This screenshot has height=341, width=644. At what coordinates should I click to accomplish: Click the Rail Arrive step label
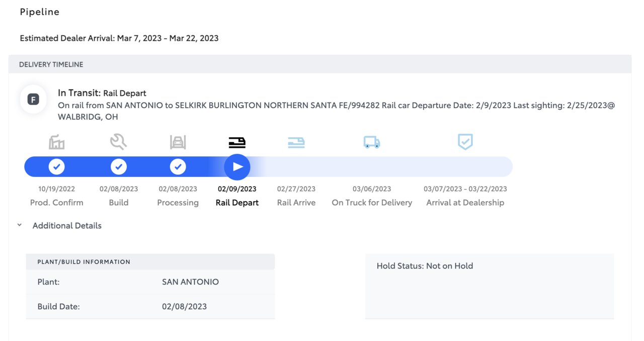click(296, 203)
